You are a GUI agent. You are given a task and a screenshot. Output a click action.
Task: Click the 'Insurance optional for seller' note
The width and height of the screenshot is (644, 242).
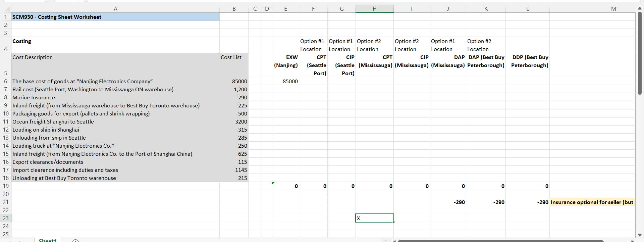(592, 202)
